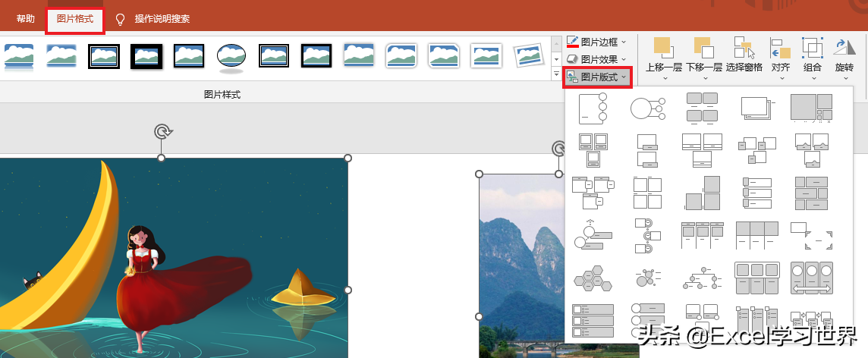Choose the continuous picture list with arrow

pyautogui.click(x=812, y=278)
